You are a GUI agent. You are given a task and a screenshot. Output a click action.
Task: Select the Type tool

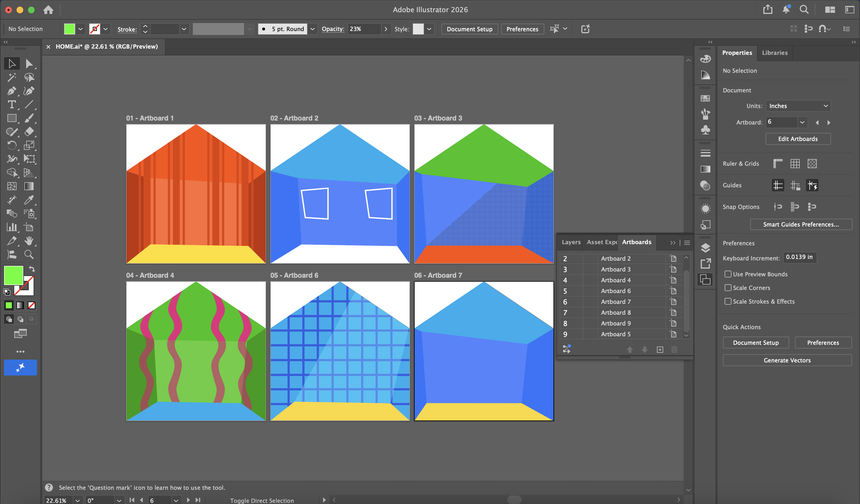click(12, 105)
